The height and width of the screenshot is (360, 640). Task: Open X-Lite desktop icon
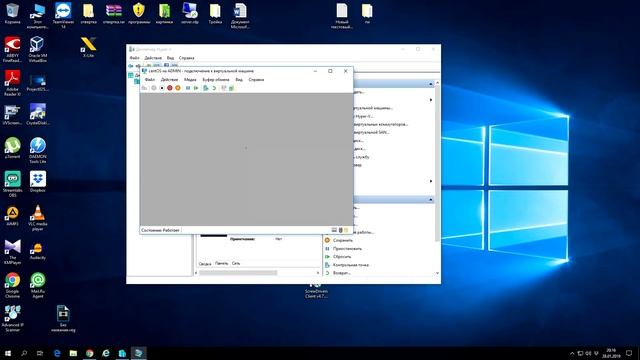[88, 47]
